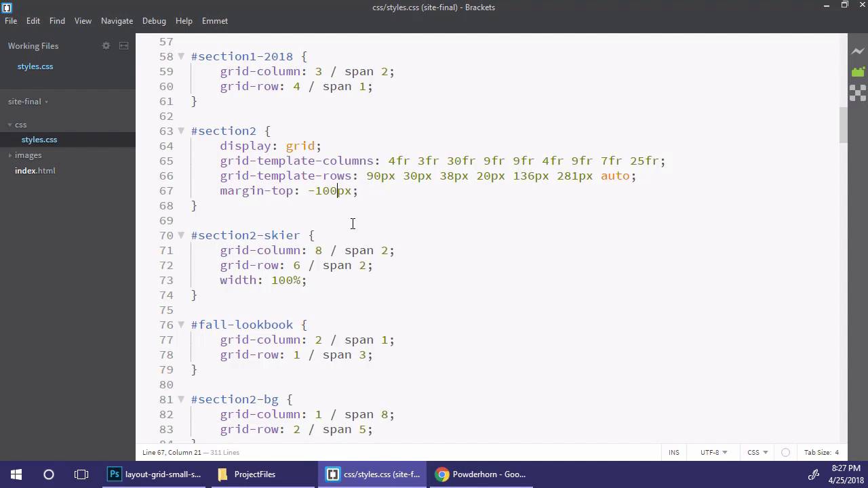The image size is (868, 488).
Task: Click the Brackets styles.css taskbar button
Action: coord(373,474)
